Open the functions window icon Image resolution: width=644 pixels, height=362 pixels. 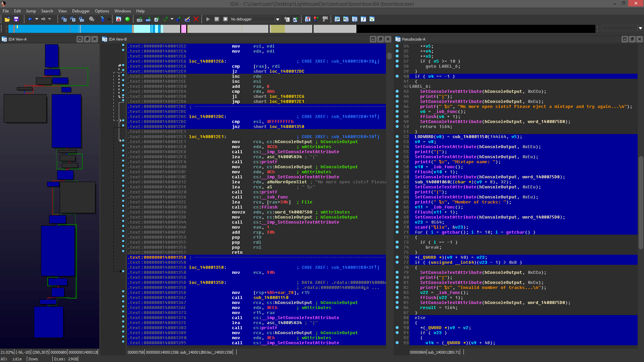363,19
